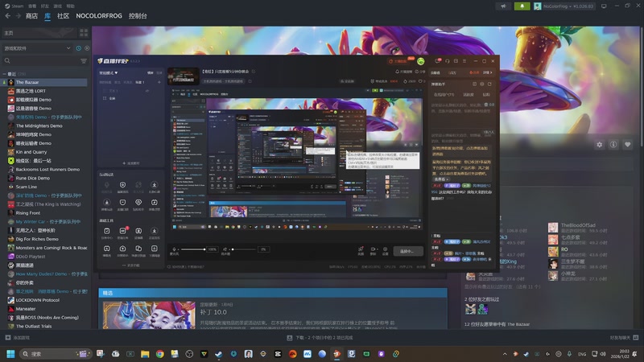644x362 pixels.
Task: Favorite The Bazaar with heart icon
Action: tap(627, 145)
